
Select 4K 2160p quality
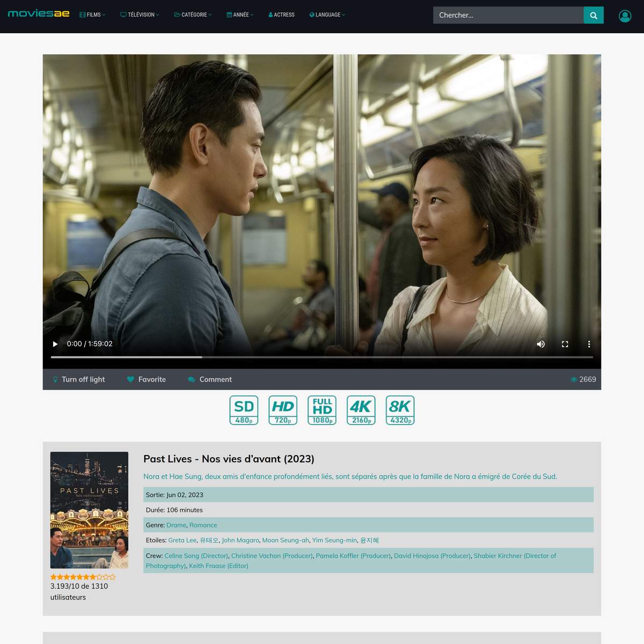coord(361,411)
